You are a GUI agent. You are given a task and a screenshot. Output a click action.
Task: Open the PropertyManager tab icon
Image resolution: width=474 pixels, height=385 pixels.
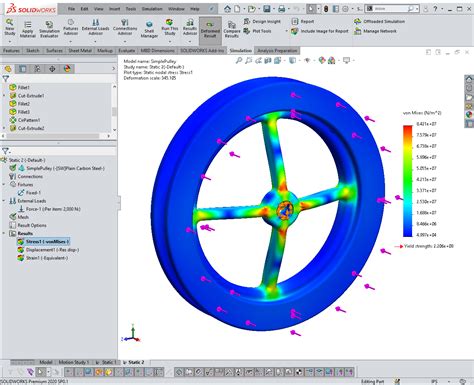(23, 69)
